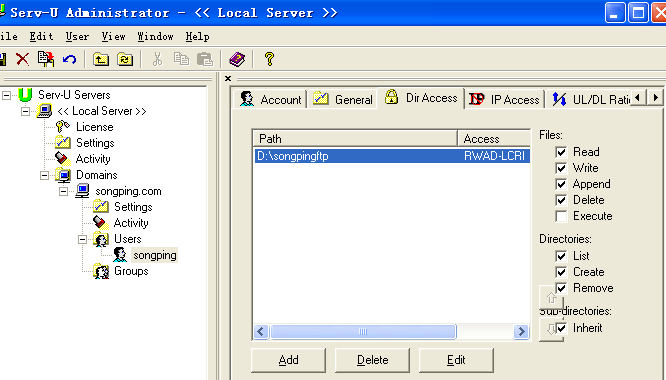This screenshot has height=380, width=666.
Task: Collapse the Local Server tree node
Action: 25,111
